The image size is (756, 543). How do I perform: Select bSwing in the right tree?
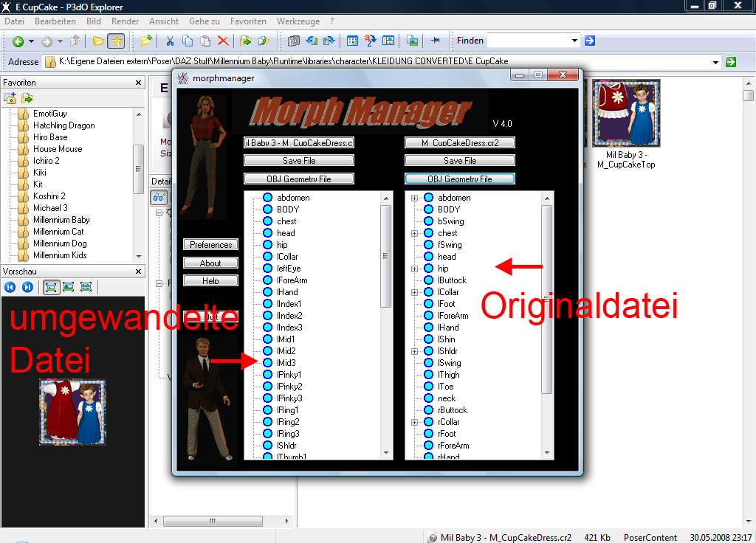point(451,221)
